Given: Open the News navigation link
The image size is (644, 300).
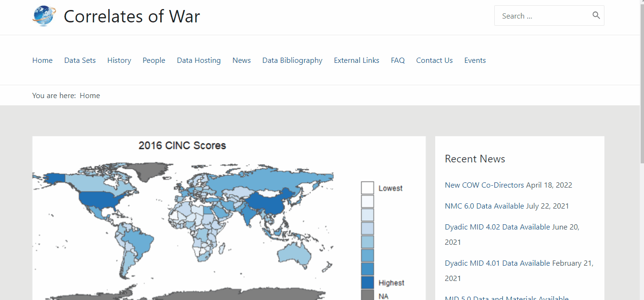Looking at the screenshot, I should [x=241, y=60].
